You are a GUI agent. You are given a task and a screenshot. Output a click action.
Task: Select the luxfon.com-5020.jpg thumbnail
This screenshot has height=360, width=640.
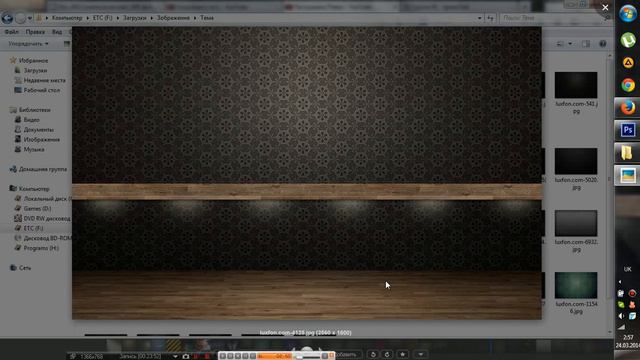pyautogui.click(x=576, y=161)
